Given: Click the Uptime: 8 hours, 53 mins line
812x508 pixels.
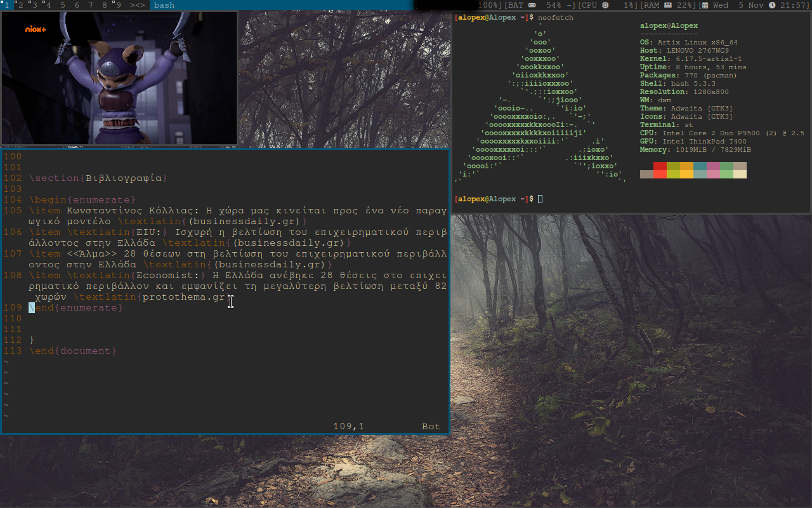Looking at the screenshot, I should [693, 67].
